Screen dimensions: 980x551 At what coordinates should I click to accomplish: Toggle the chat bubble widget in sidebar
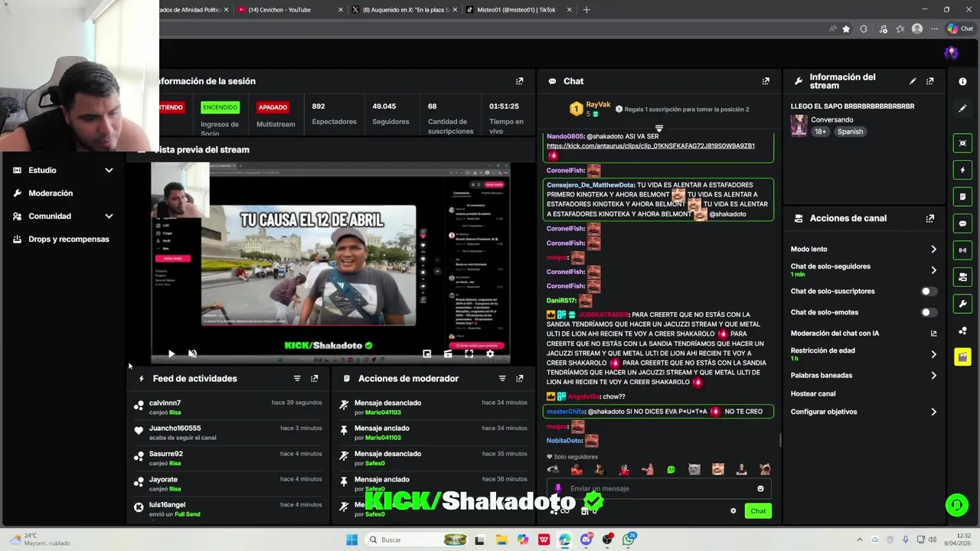962,223
